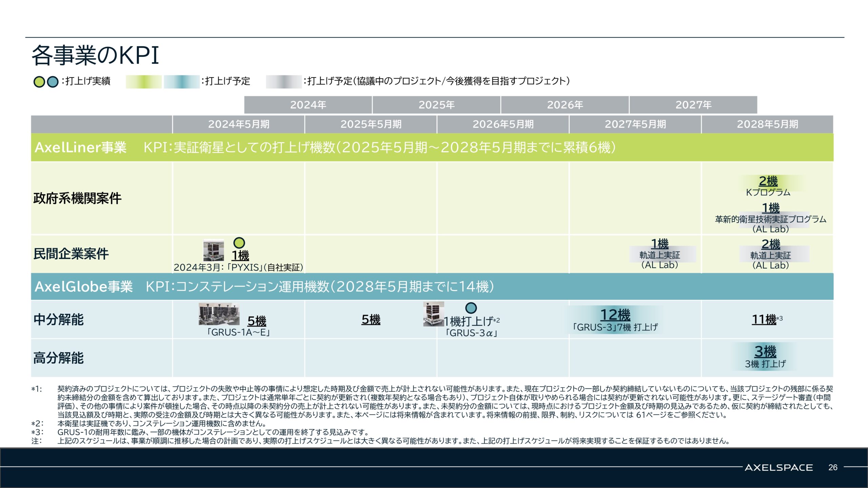Viewport: 868px width, 488px height.
Task: Click the green gradient planned-launch swatch in the legend
Action: tap(143, 82)
